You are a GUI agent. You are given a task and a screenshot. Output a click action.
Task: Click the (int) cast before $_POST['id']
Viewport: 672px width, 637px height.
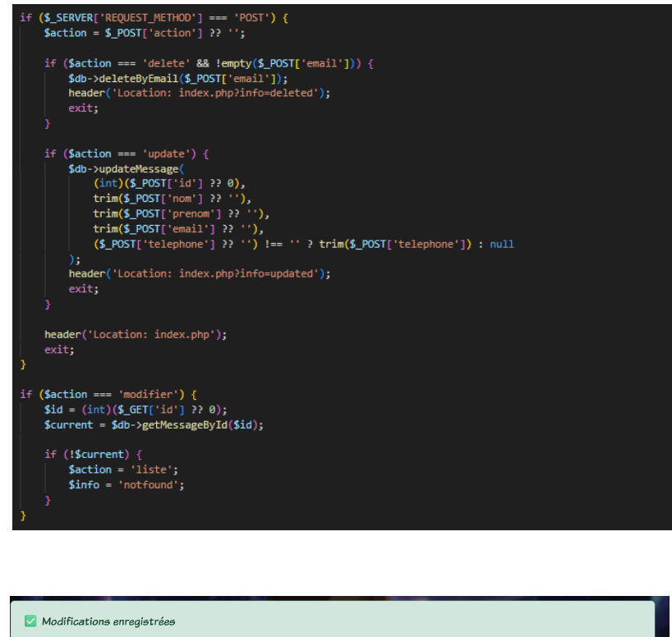[x=108, y=183]
